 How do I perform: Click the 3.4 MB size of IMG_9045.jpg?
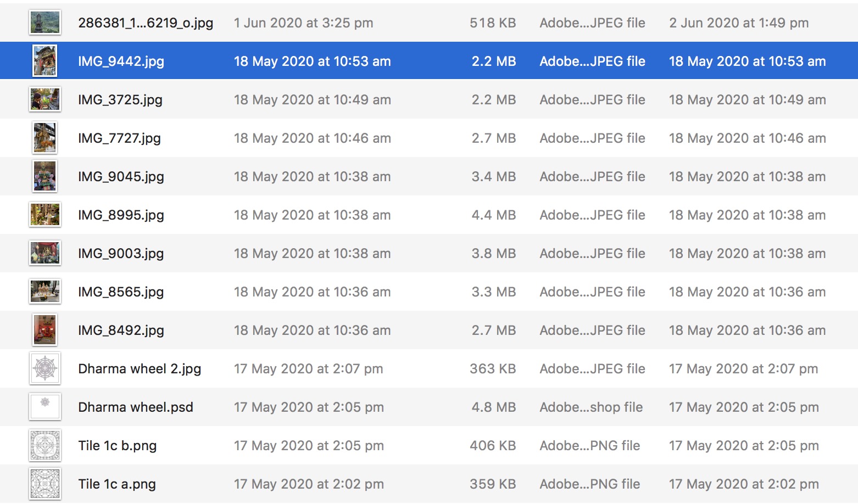coord(494,177)
